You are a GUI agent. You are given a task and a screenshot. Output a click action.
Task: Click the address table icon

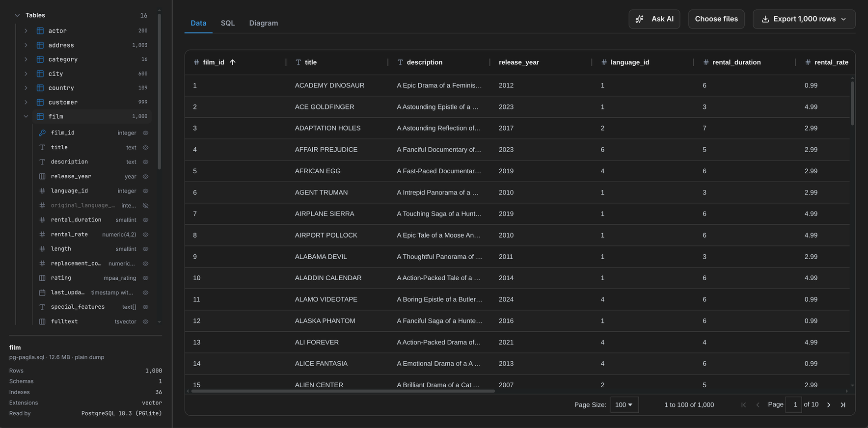(40, 45)
